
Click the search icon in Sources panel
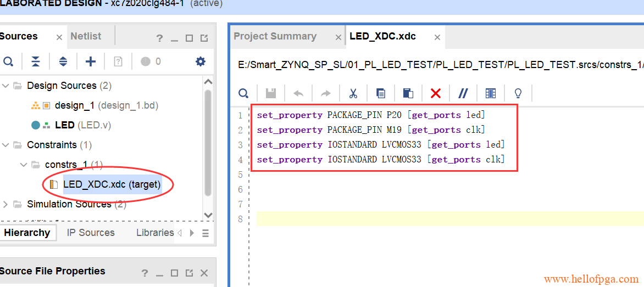[x=8, y=61]
